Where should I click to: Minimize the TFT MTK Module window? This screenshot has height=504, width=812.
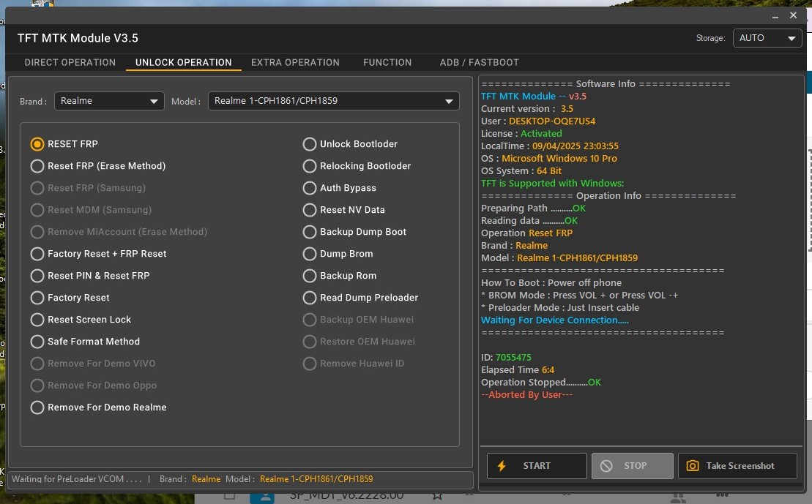coord(775,16)
